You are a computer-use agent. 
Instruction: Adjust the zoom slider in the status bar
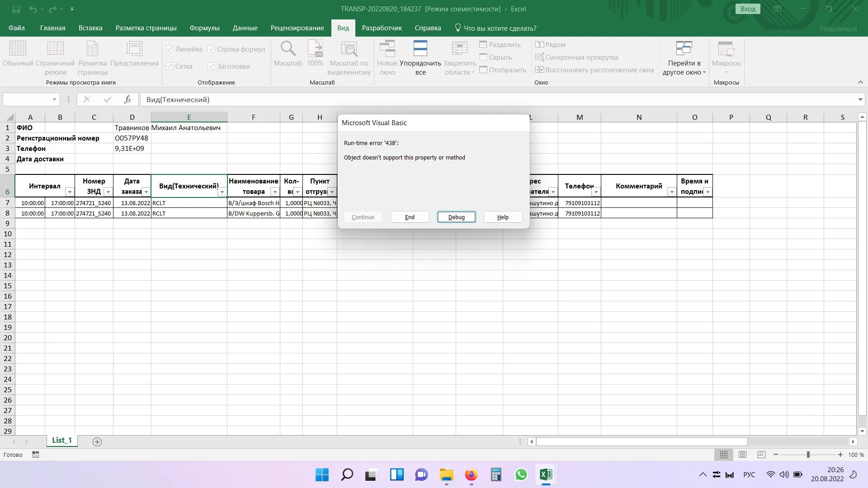click(x=808, y=455)
